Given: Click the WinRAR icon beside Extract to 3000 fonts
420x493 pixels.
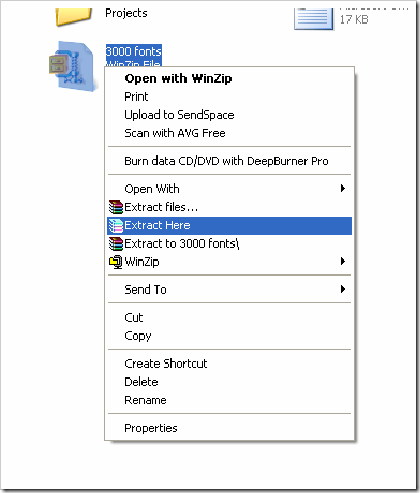Looking at the screenshot, I should [116, 244].
